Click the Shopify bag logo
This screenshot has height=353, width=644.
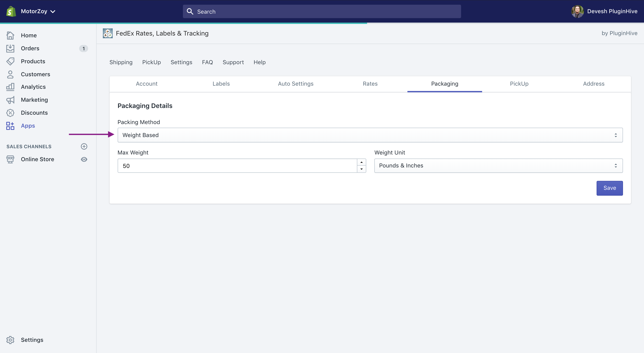[11, 11]
